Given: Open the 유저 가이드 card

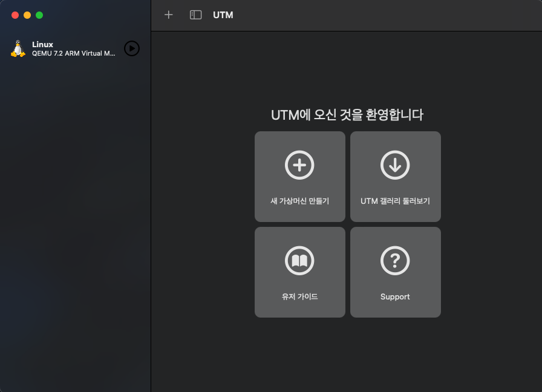Looking at the screenshot, I should tap(299, 272).
